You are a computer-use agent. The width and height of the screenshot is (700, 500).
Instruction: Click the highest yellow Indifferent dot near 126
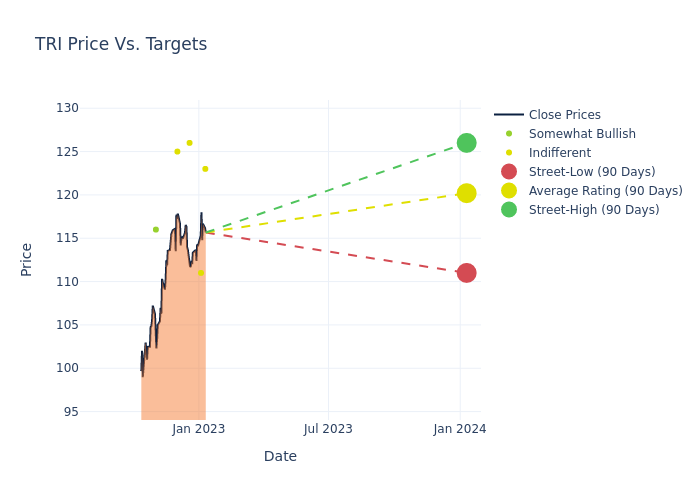point(189,143)
